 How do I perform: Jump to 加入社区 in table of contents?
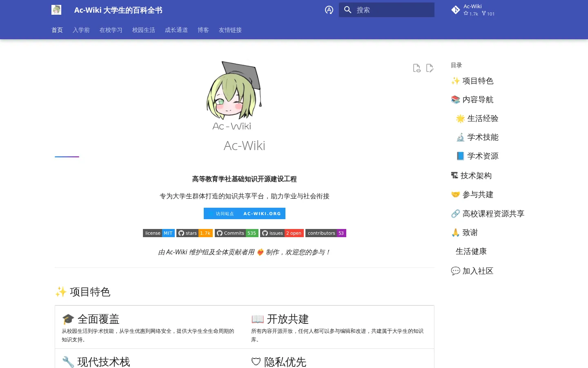pos(472,271)
